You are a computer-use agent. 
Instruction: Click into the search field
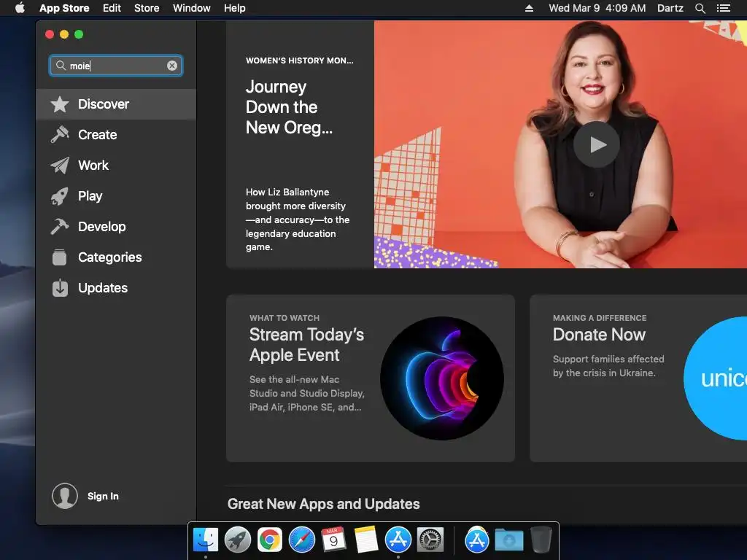click(116, 66)
